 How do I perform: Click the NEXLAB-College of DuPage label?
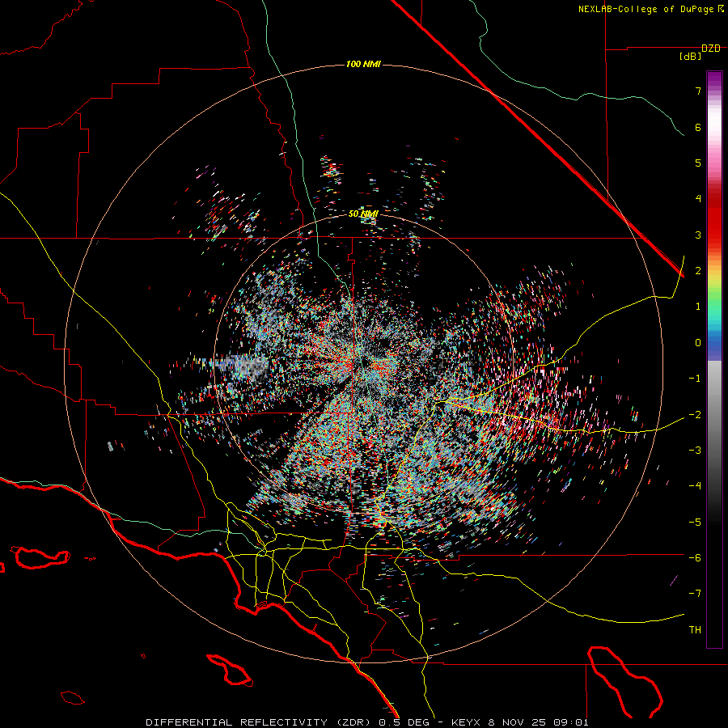click(x=647, y=9)
